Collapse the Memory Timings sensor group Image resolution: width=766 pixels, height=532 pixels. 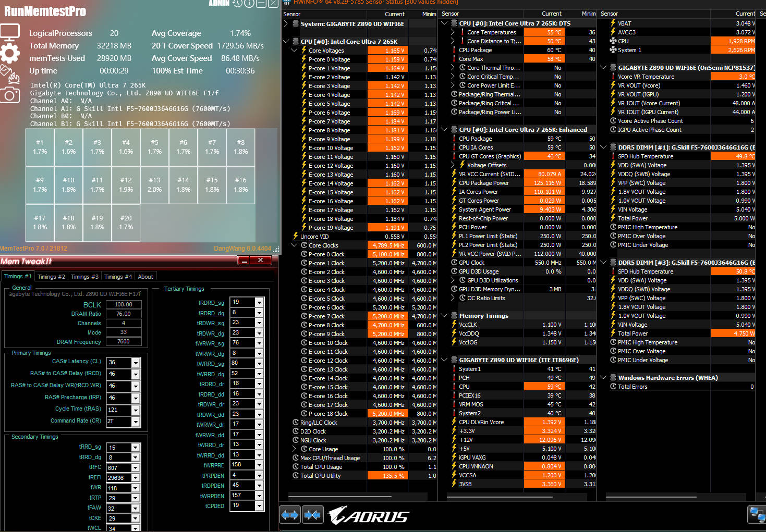tap(444, 316)
